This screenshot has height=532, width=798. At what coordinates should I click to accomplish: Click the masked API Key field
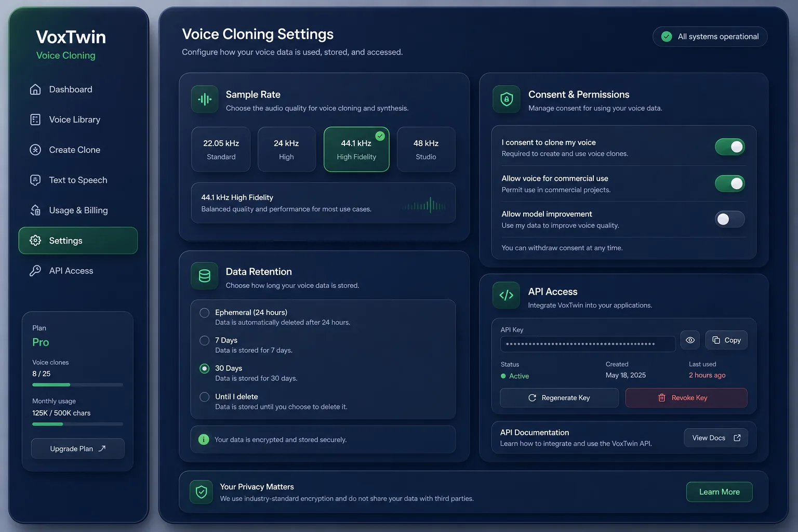[x=588, y=344]
